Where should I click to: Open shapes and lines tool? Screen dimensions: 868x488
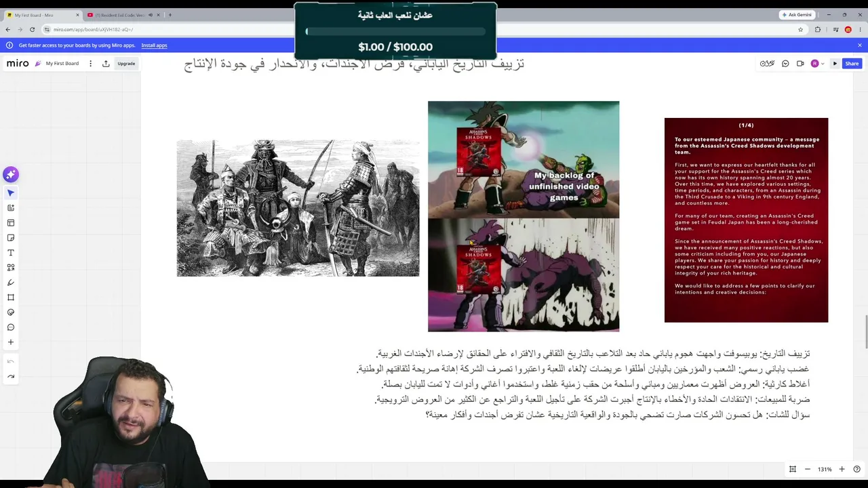click(x=11, y=268)
